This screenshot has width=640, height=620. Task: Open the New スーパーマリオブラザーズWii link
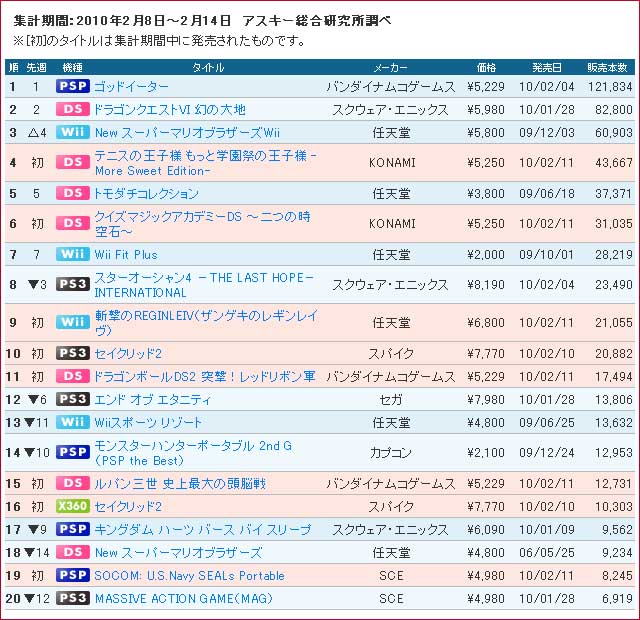coord(187,133)
